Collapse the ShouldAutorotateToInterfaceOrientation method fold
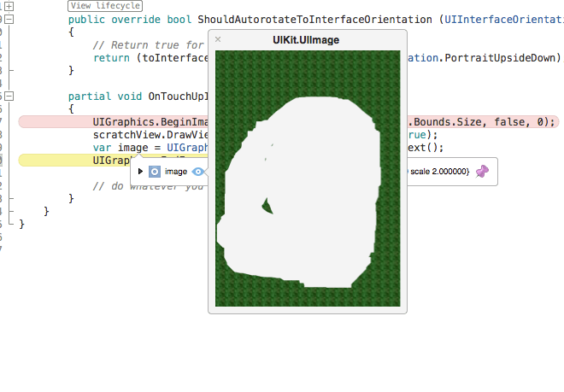 pos(9,18)
